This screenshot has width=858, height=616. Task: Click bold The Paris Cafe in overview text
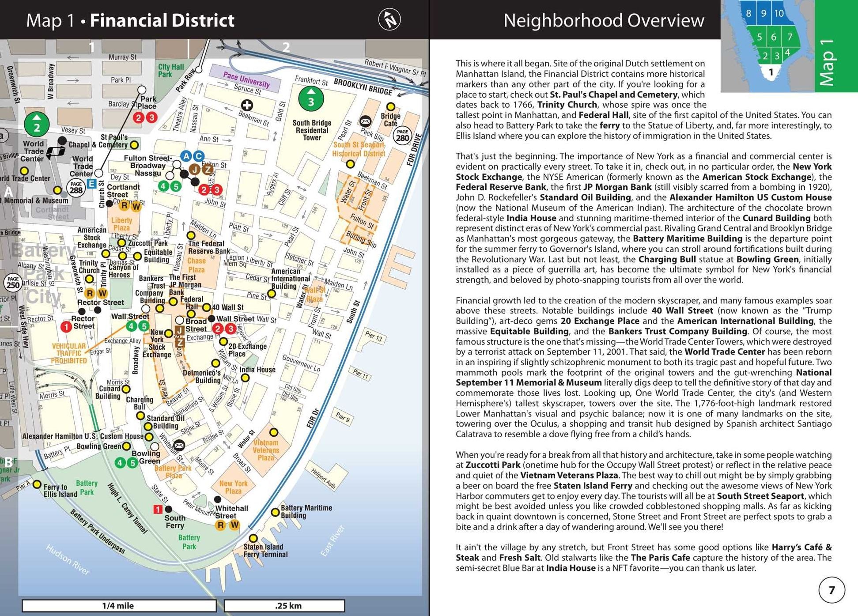tap(660, 557)
